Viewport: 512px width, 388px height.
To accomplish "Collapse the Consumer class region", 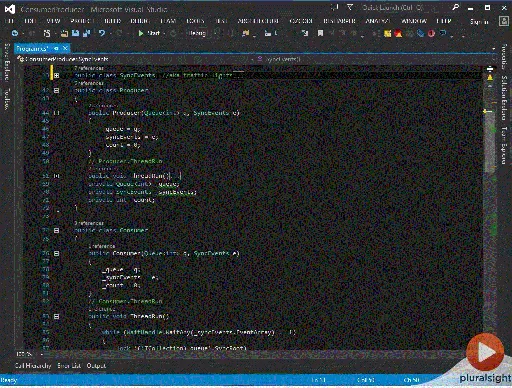I will (56, 230).
